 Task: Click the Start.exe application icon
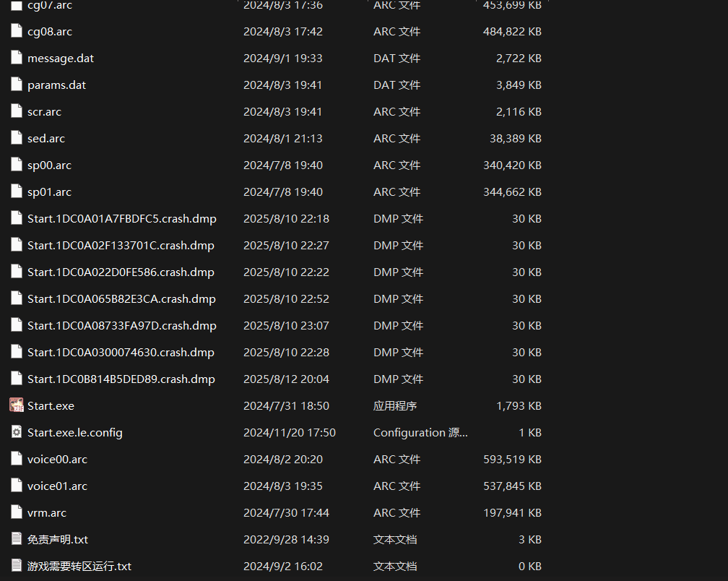(x=17, y=405)
